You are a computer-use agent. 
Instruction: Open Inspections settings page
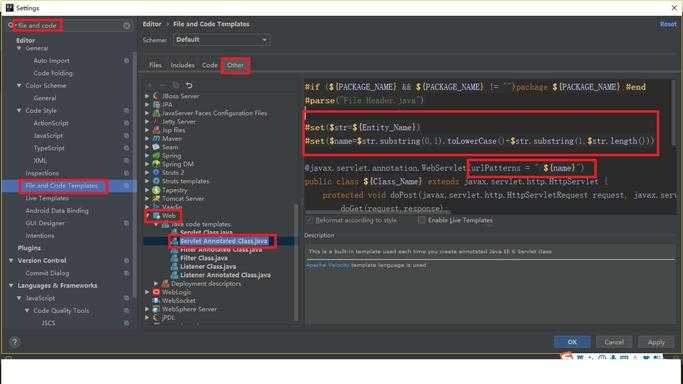(42, 173)
